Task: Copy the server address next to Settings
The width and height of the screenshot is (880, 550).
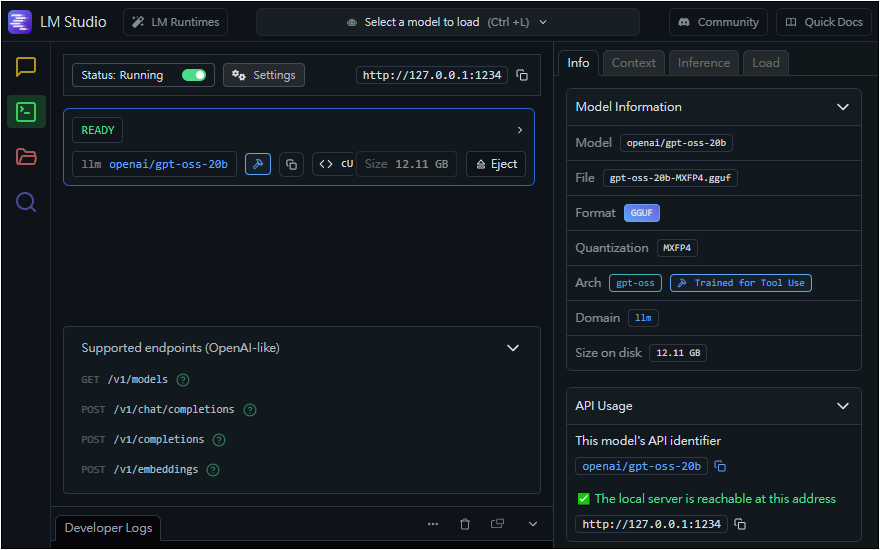Action: click(522, 75)
